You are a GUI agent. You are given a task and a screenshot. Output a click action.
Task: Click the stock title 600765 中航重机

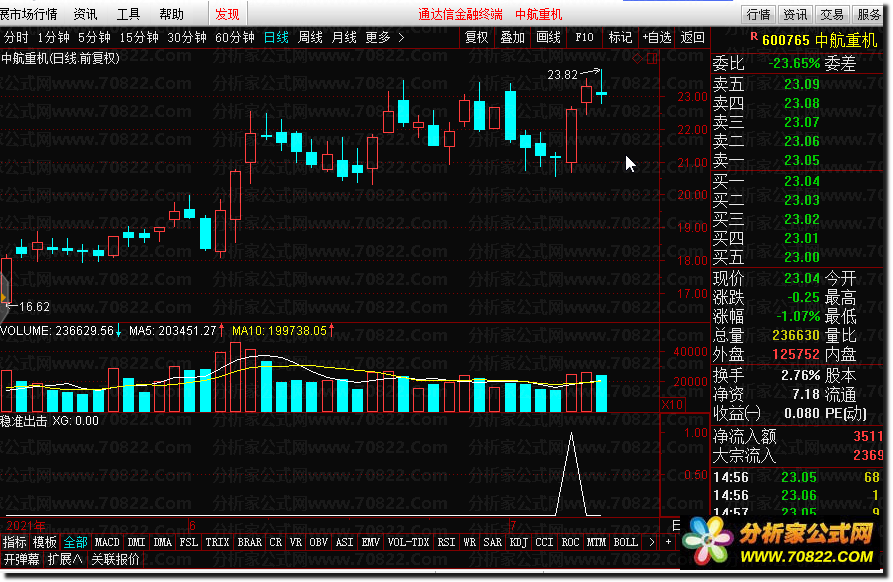pyautogui.click(x=820, y=40)
